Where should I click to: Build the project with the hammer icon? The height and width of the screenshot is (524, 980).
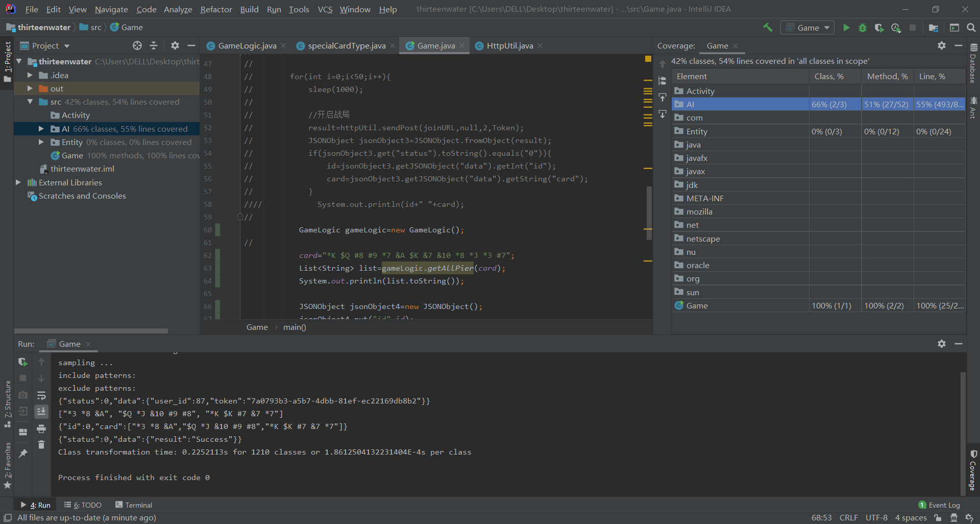(x=768, y=28)
